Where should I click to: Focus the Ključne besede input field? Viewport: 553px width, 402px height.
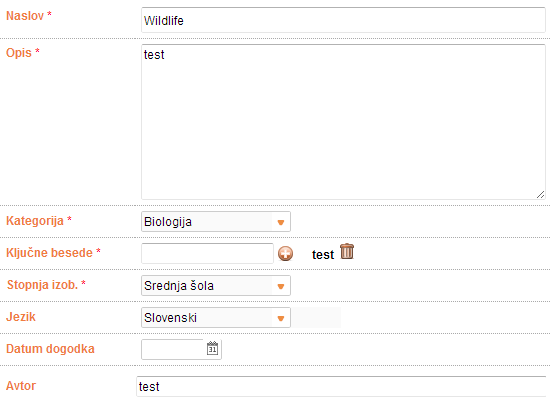(207, 253)
